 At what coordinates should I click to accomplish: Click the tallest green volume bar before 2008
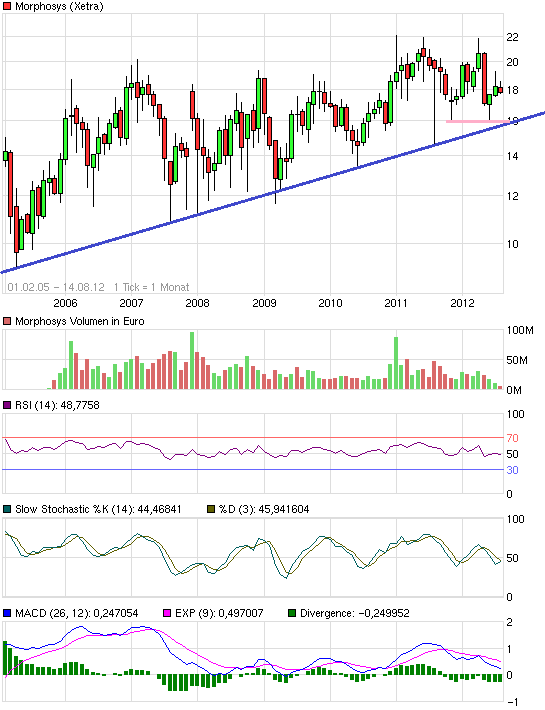[192, 360]
